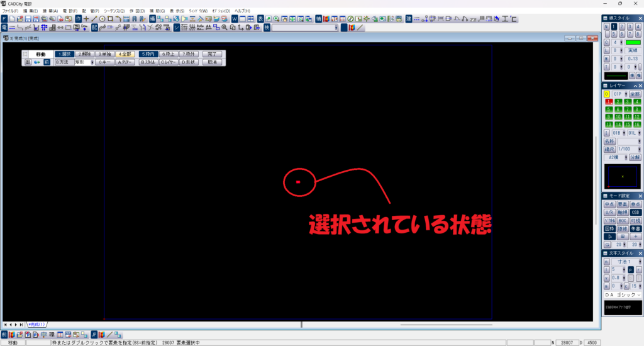Open the 01B layer group dropdown

click(x=619, y=133)
